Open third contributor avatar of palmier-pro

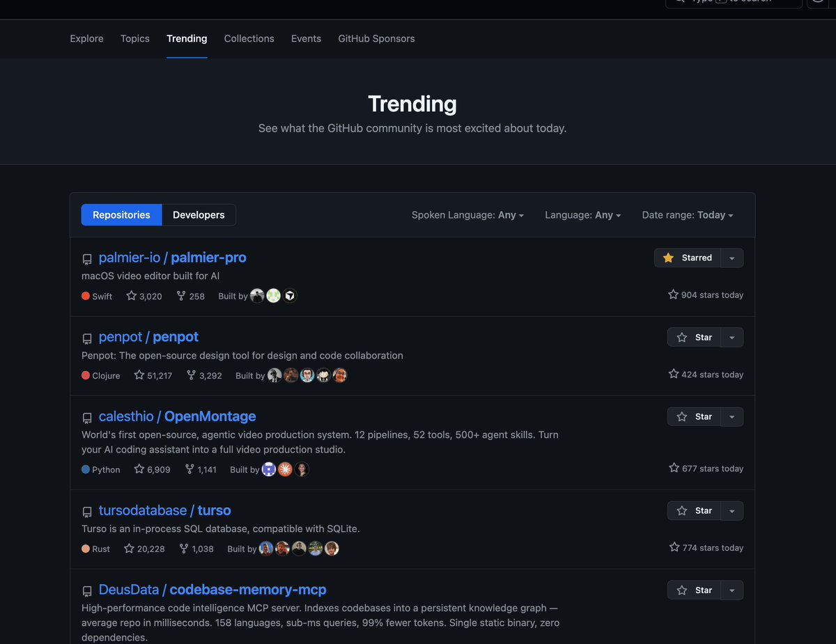tap(291, 296)
